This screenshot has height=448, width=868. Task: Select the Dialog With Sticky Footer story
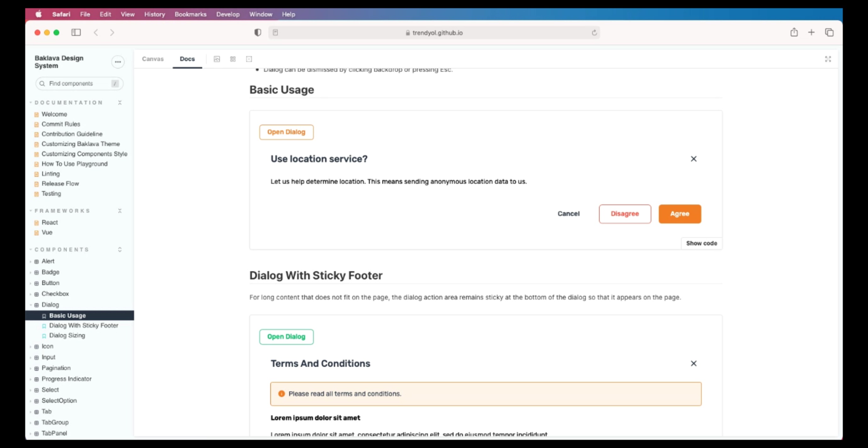(x=83, y=326)
